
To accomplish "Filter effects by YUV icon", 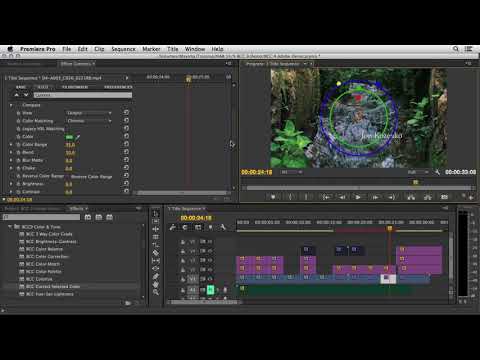I will point(109,217).
